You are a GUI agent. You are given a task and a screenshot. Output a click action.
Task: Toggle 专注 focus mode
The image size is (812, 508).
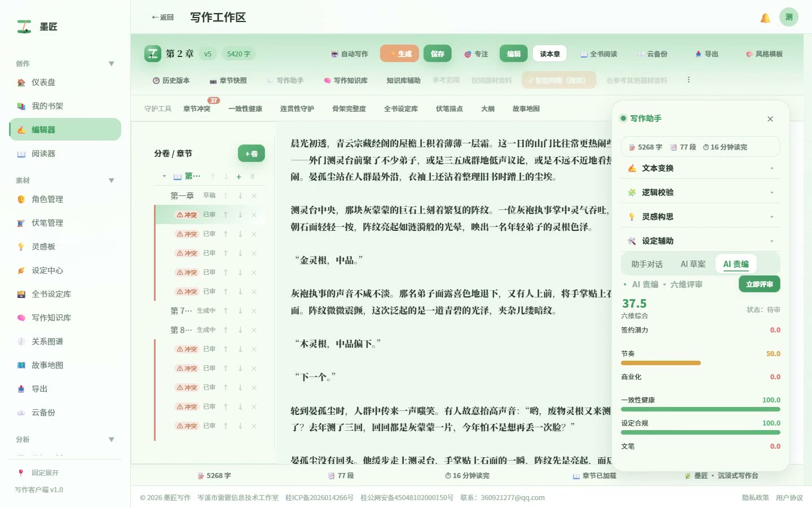[x=476, y=54]
